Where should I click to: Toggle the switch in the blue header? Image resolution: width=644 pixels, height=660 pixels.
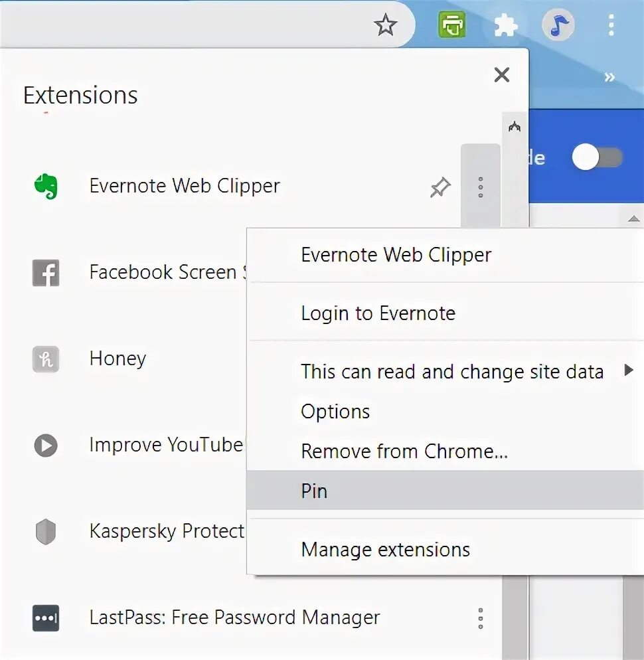(x=598, y=158)
